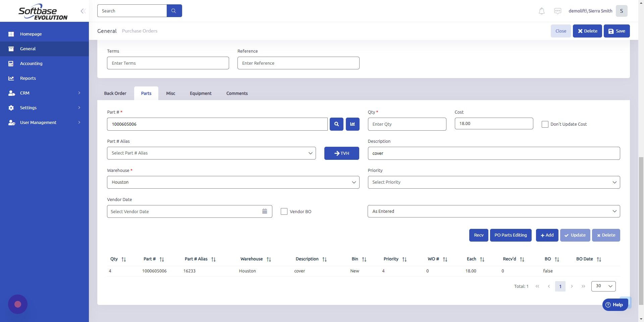The image size is (644, 322).
Task: Open the Help widget
Action: 615,305
